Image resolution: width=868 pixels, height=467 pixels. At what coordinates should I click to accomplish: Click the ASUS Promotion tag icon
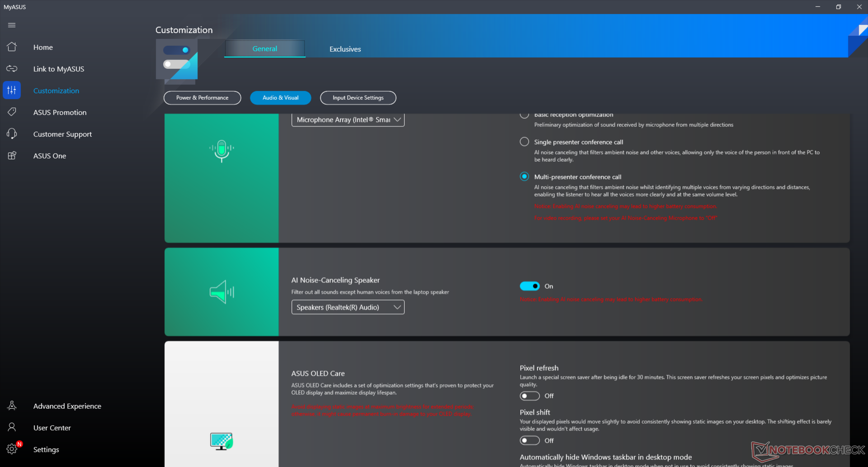pyautogui.click(x=12, y=112)
